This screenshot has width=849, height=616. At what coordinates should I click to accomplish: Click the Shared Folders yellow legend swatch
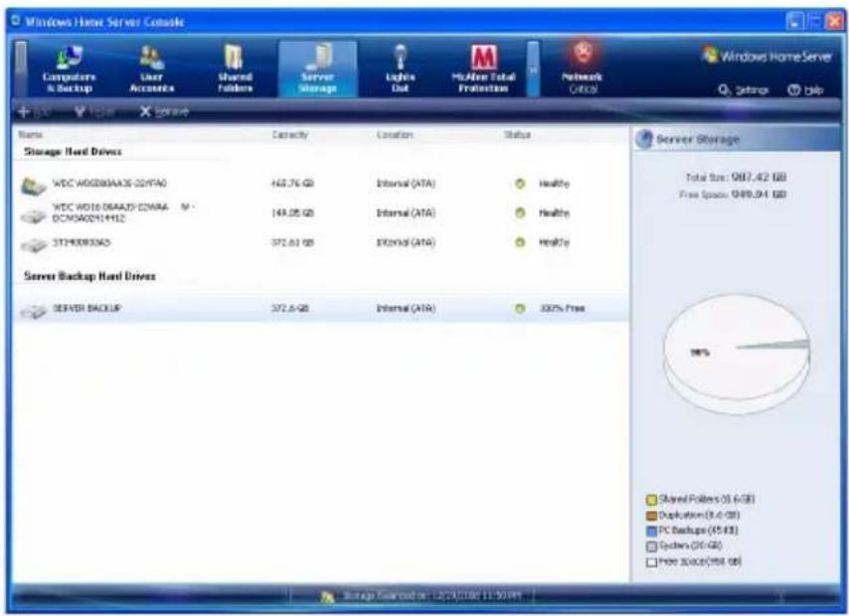(x=651, y=500)
